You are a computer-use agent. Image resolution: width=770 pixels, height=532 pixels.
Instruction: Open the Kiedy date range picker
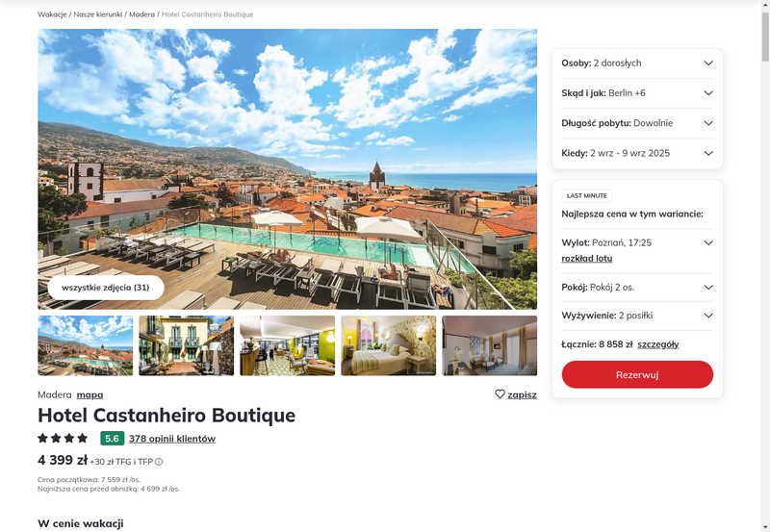pyautogui.click(x=637, y=153)
